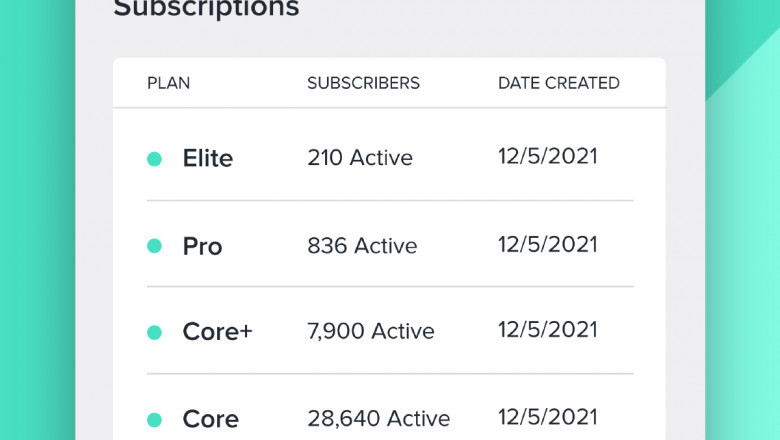Click the Subscriptions heading

206,10
